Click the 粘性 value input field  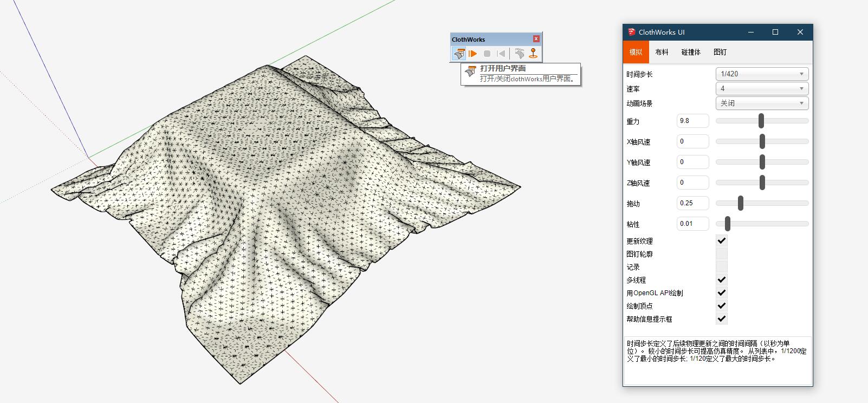tap(692, 224)
